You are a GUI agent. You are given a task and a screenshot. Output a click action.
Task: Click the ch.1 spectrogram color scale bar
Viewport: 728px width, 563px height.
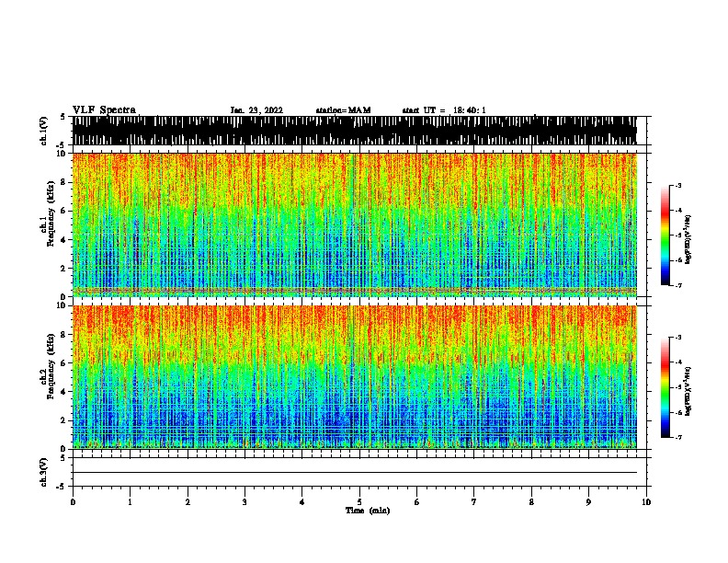coord(665,236)
